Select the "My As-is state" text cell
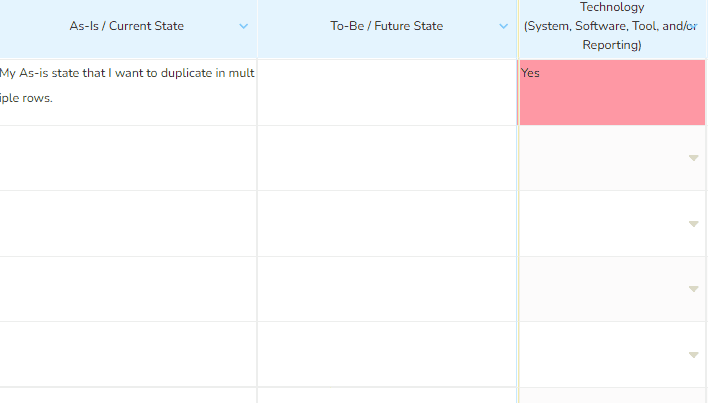This screenshot has width=708, height=403. coord(128,93)
